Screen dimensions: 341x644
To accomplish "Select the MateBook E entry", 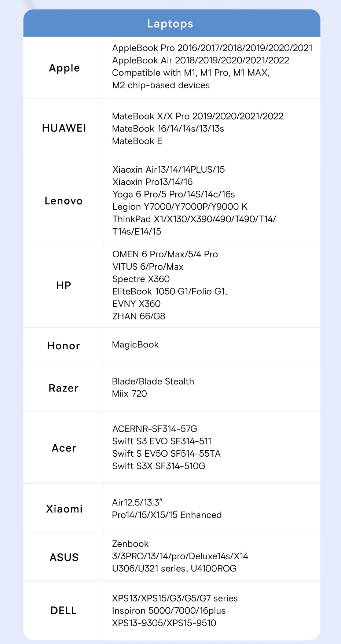I will tap(137, 141).
